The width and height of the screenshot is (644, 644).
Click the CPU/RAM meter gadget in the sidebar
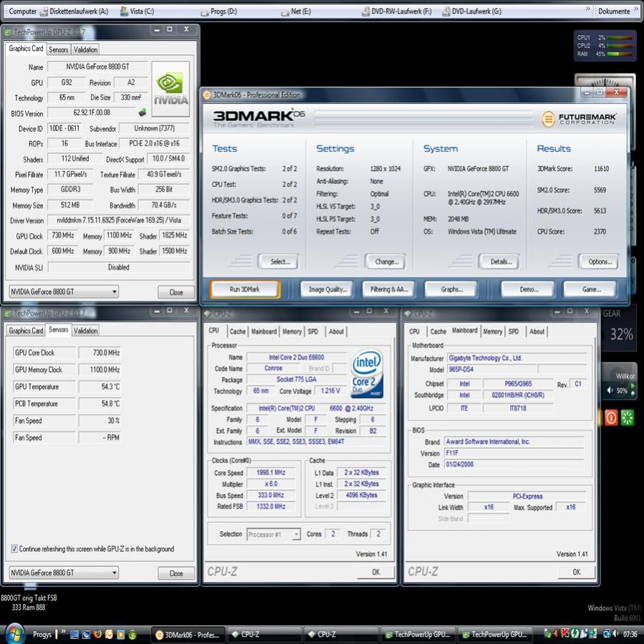[x=605, y=46]
